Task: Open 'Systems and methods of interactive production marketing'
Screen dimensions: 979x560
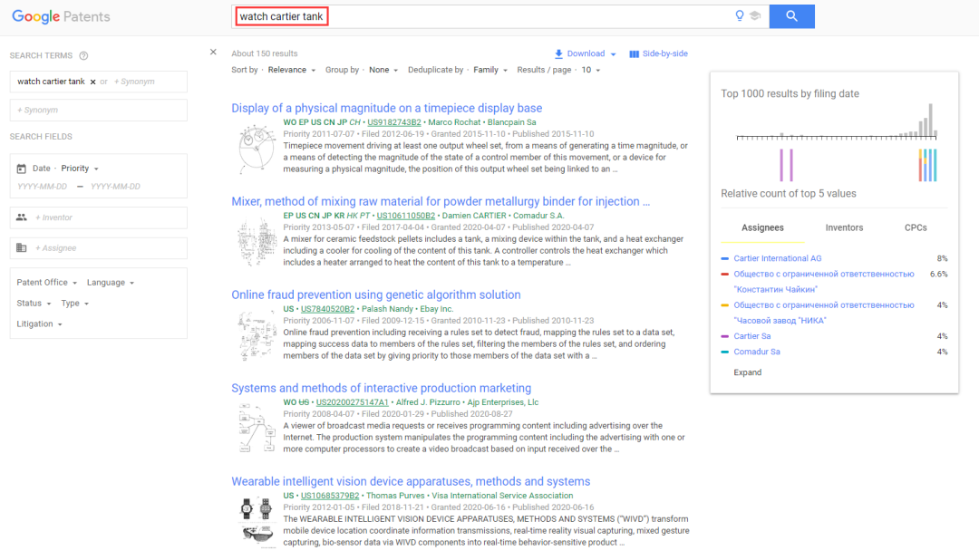Action: click(x=381, y=388)
